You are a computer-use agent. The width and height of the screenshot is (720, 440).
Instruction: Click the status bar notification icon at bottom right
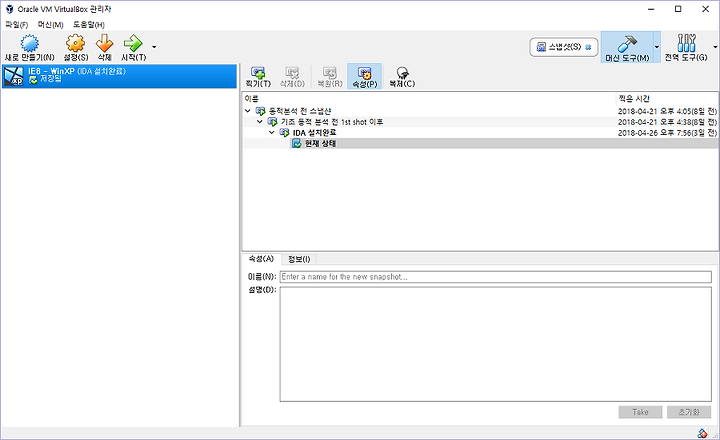click(x=702, y=433)
